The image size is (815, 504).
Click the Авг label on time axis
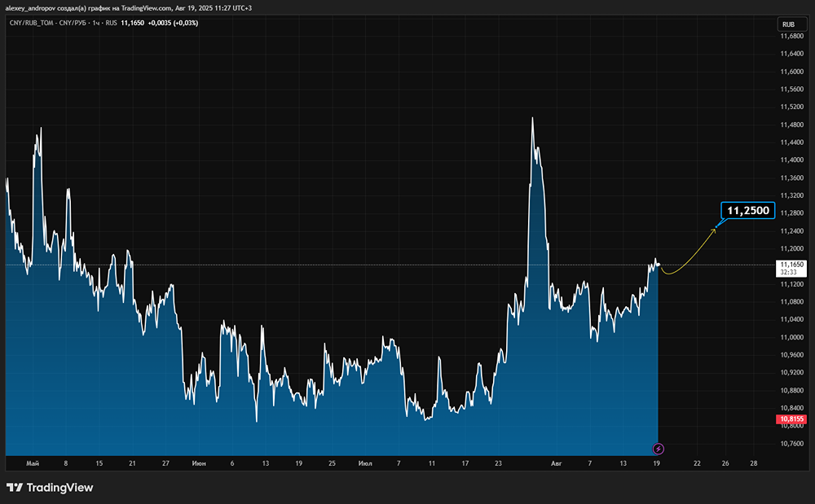(557, 463)
